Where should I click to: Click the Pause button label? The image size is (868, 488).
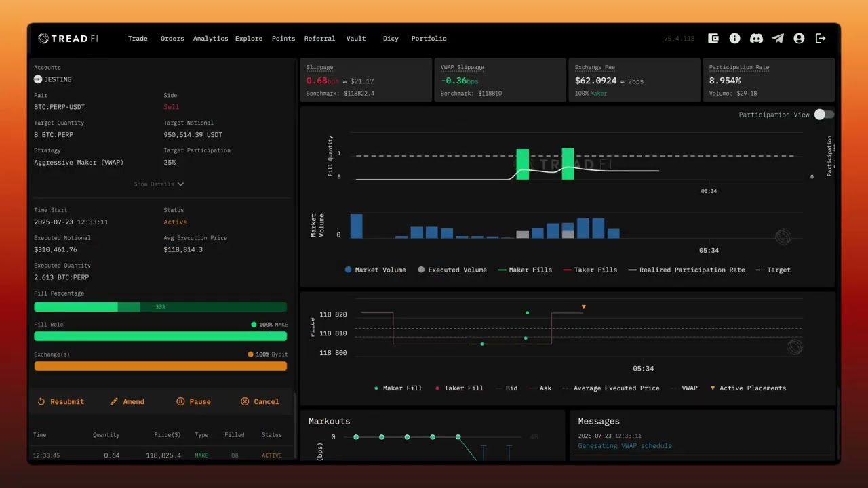(x=200, y=402)
